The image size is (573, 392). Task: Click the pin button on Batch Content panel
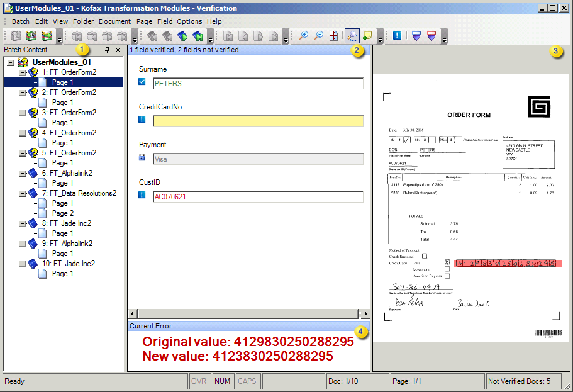[x=106, y=50]
